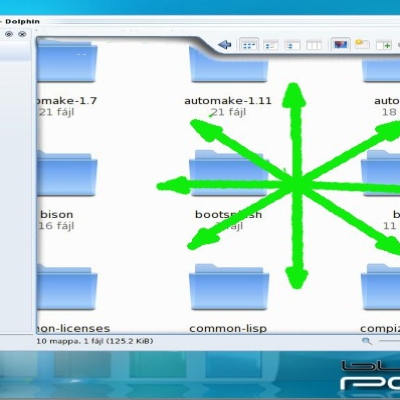This screenshot has height=400, width=400.
Task: Select the third view mode button in the toolbar
Action: coord(292,45)
